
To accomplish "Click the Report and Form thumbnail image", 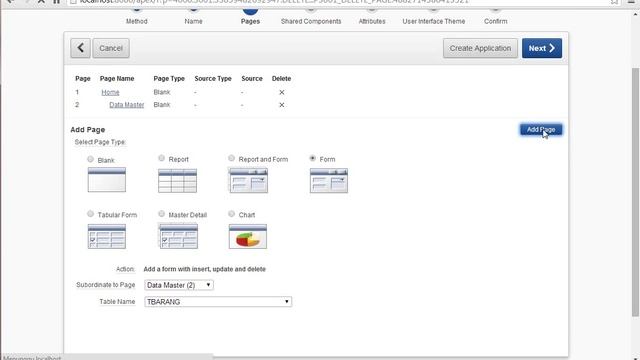I will coord(249,180).
